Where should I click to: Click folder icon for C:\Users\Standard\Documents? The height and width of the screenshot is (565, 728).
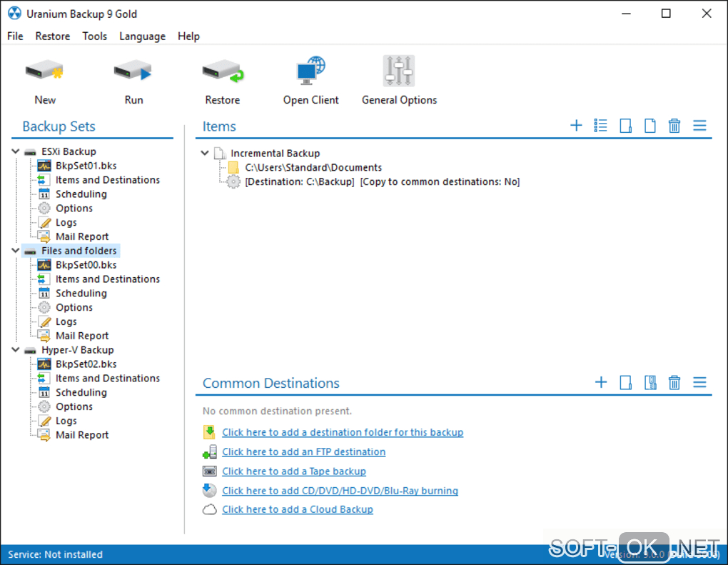[x=233, y=167]
